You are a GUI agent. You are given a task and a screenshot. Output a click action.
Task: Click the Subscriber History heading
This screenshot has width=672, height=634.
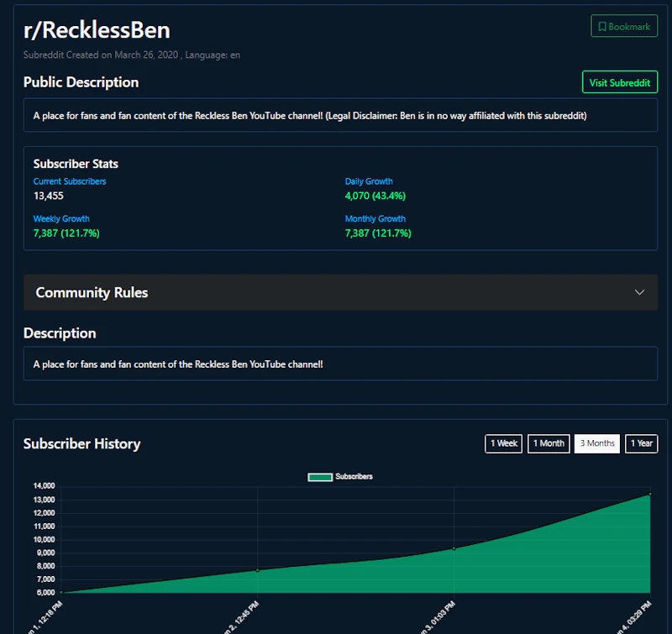click(81, 443)
